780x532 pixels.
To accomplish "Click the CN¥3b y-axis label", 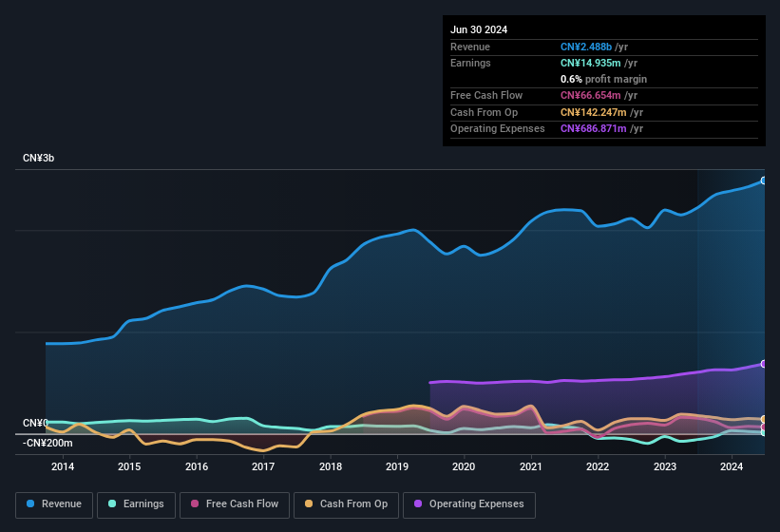I will (38, 158).
